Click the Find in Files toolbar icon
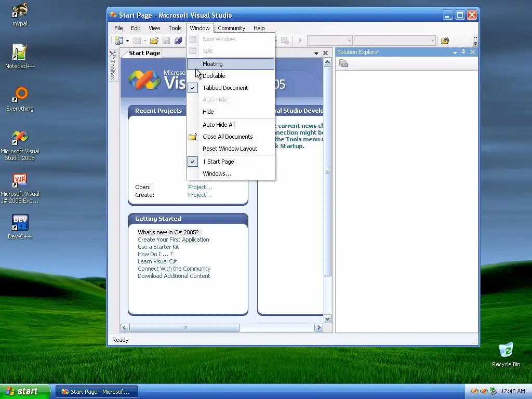532x399 pixels. (445, 41)
